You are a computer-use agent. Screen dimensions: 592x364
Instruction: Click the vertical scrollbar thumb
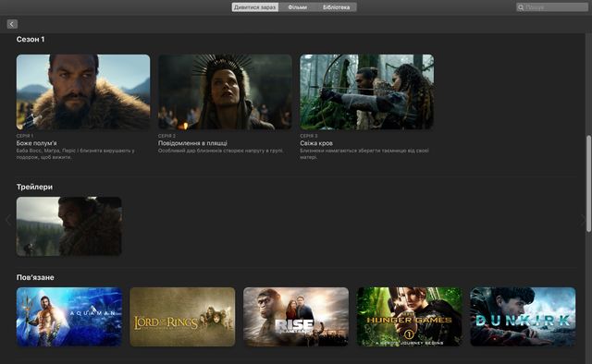[x=588, y=184]
